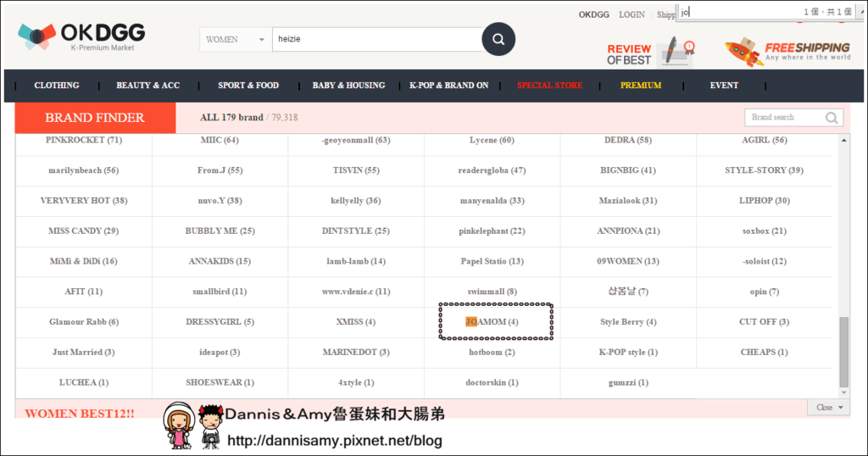The image size is (868, 456).
Task: Select the AGIRL (56) brand
Action: point(764,140)
